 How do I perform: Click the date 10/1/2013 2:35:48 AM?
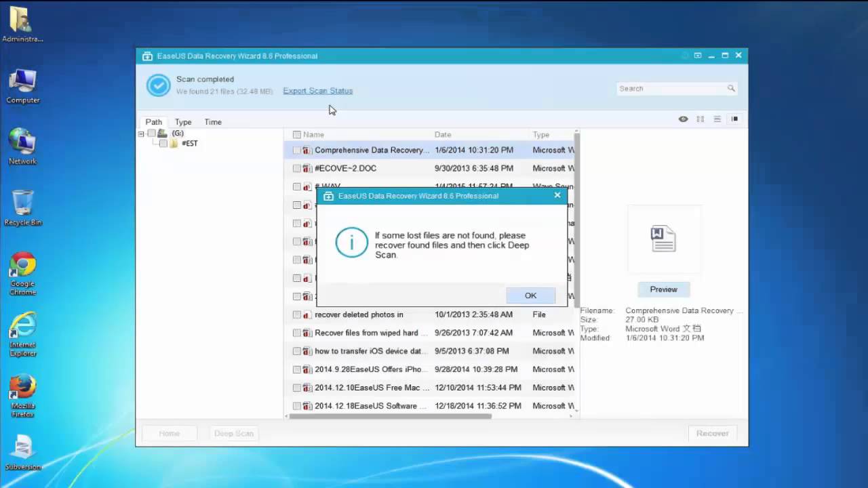(474, 315)
